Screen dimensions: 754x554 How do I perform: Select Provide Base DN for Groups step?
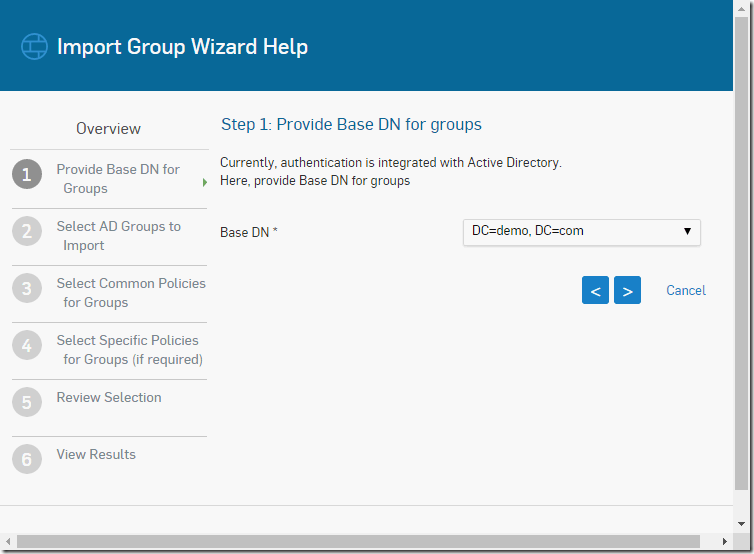[x=118, y=178]
